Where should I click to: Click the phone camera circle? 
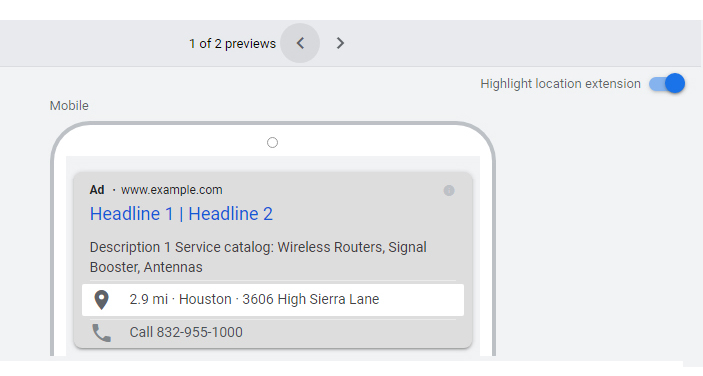(272, 143)
